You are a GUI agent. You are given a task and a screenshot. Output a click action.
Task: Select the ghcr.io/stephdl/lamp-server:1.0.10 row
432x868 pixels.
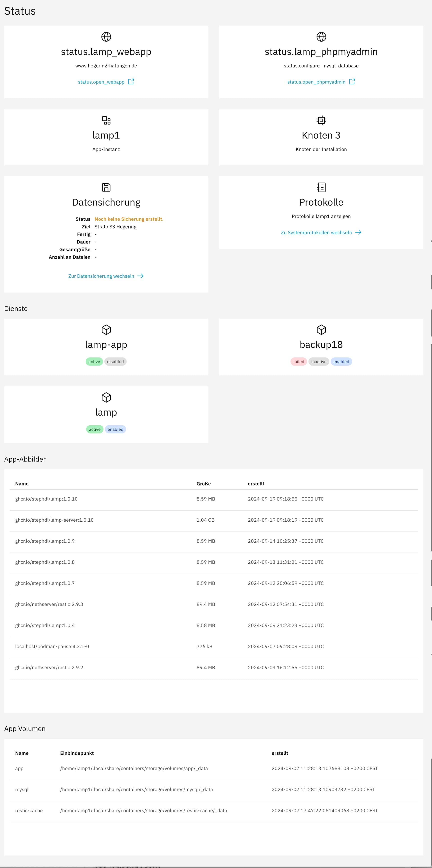(x=54, y=520)
